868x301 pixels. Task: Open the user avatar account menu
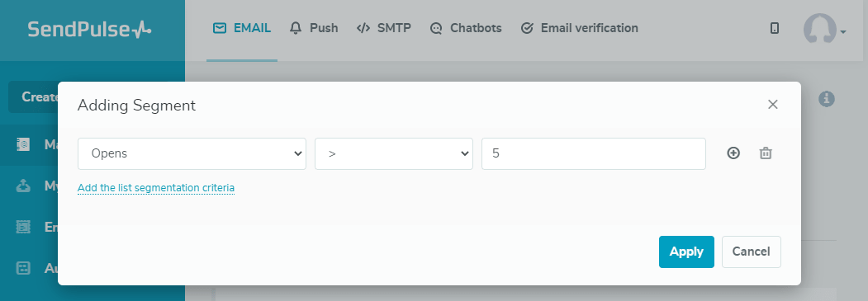[x=824, y=29]
